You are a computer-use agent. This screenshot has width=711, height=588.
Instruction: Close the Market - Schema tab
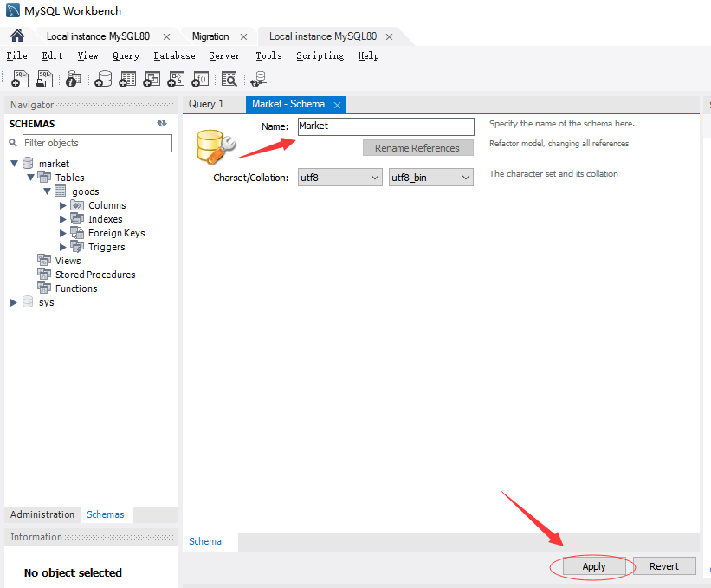pyautogui.click(x=337, y=105)
